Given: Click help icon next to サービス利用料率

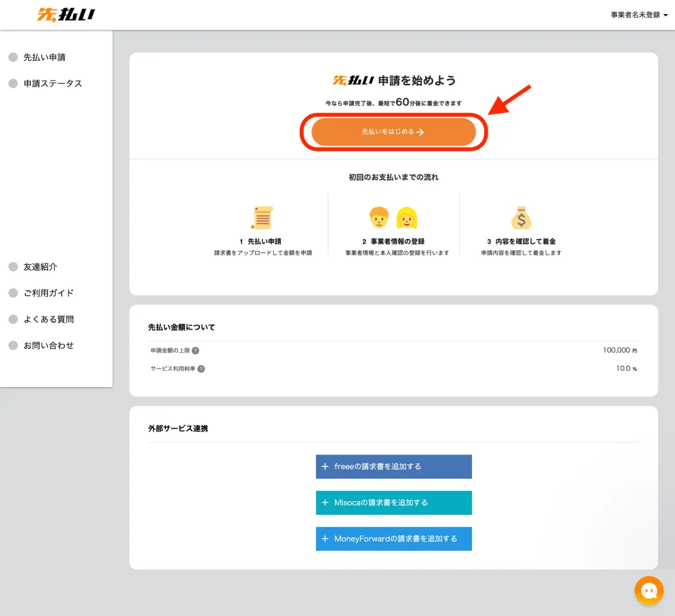Looking at the screenshot, I should pyautogui.click(x=201, y=369).
